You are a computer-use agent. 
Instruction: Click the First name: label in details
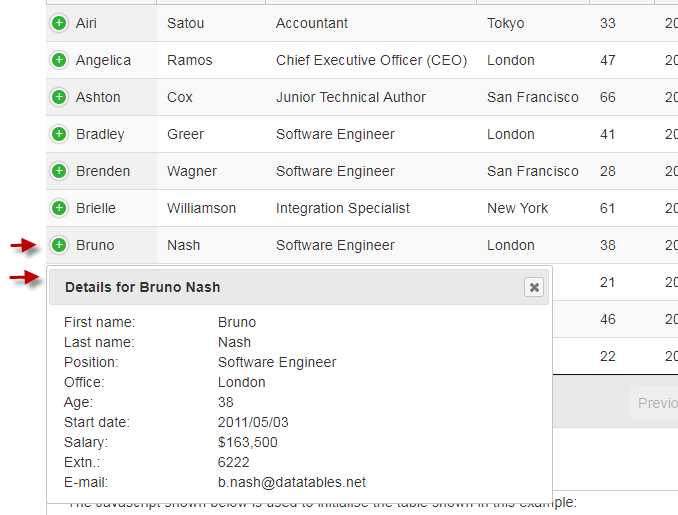99,322
